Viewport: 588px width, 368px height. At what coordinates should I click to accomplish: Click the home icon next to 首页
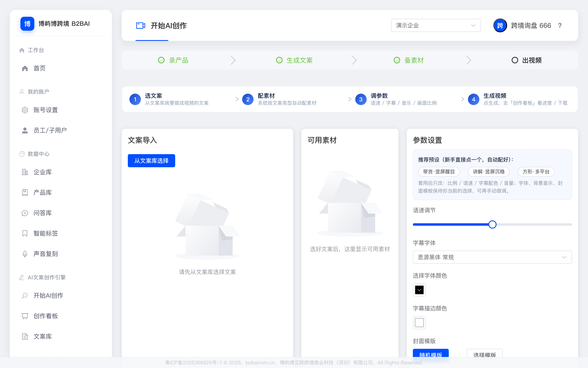25,68
